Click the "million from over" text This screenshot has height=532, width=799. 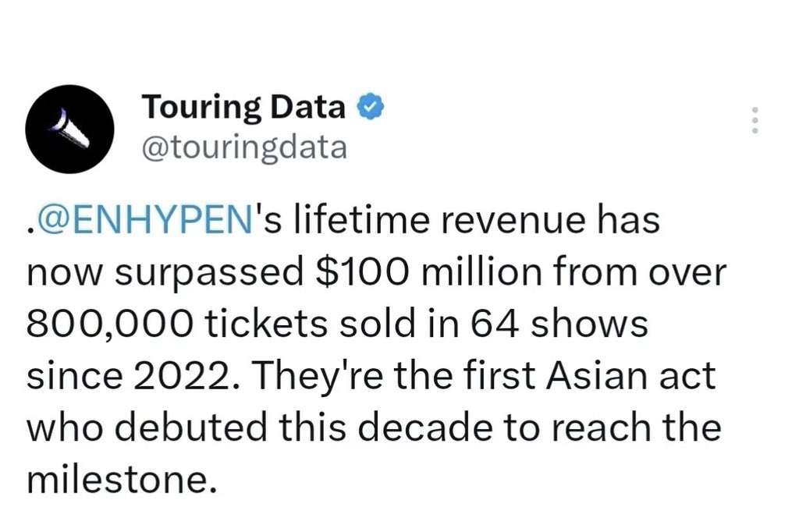[x=574, y=271]
